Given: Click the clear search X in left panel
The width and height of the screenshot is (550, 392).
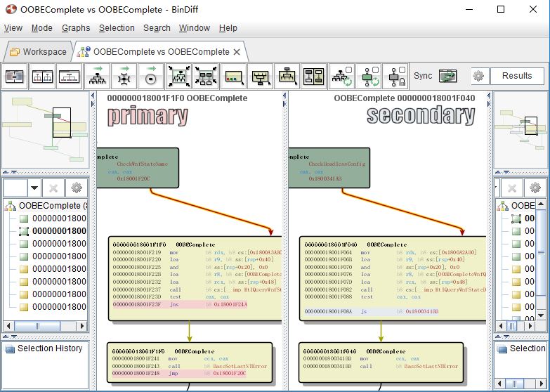Looking at the screenshot, I should coord(53,188).
